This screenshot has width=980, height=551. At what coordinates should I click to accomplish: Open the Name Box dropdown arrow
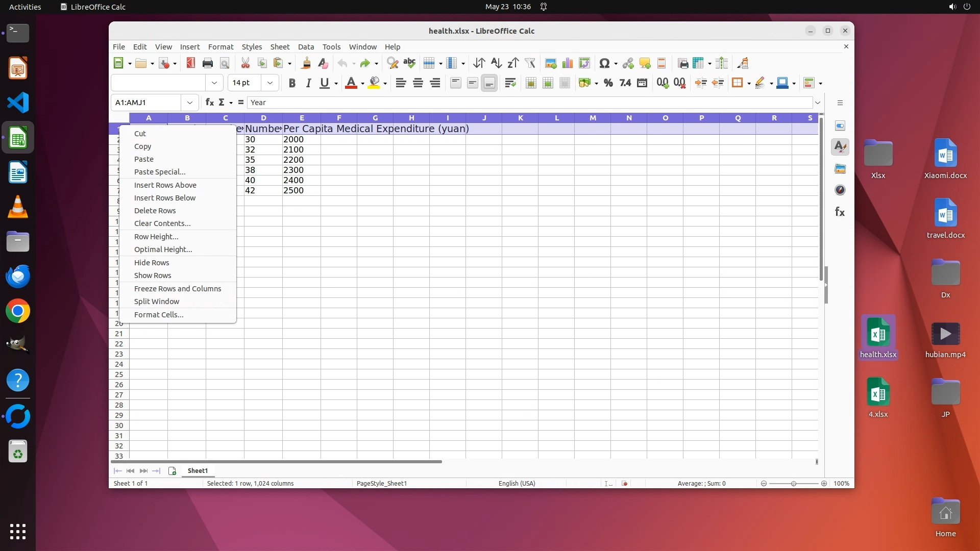point(190,103)
